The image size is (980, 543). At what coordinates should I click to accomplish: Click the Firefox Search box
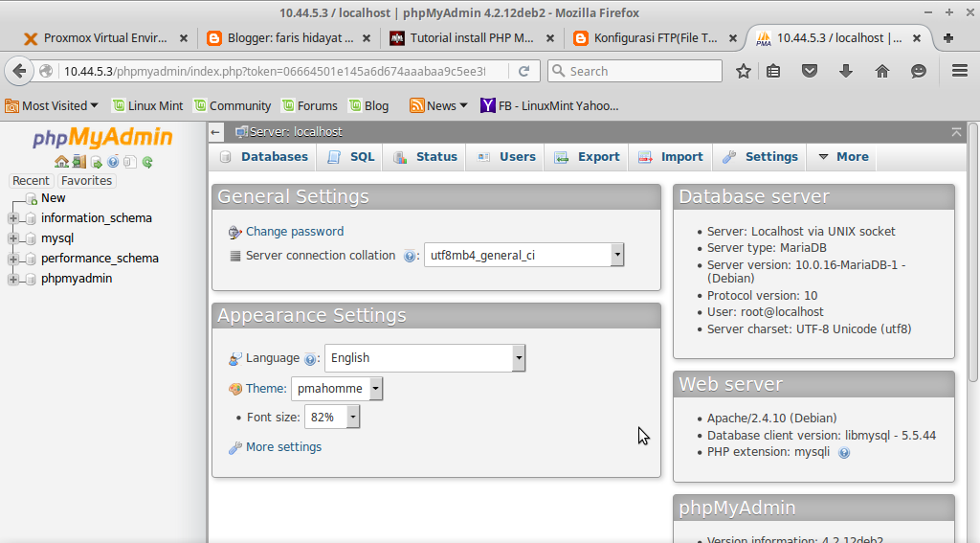(635, 71)
